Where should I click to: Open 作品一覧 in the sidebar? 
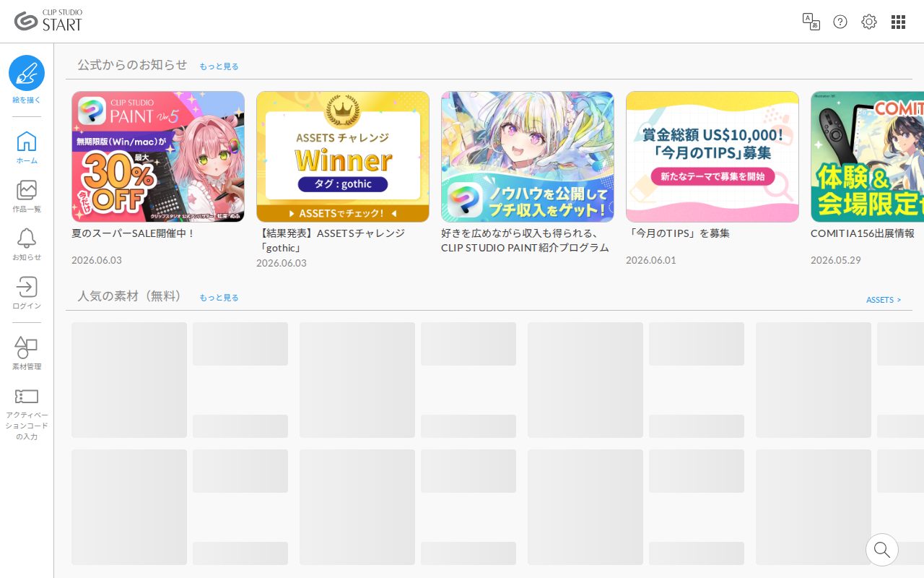[x=27, y=197]
